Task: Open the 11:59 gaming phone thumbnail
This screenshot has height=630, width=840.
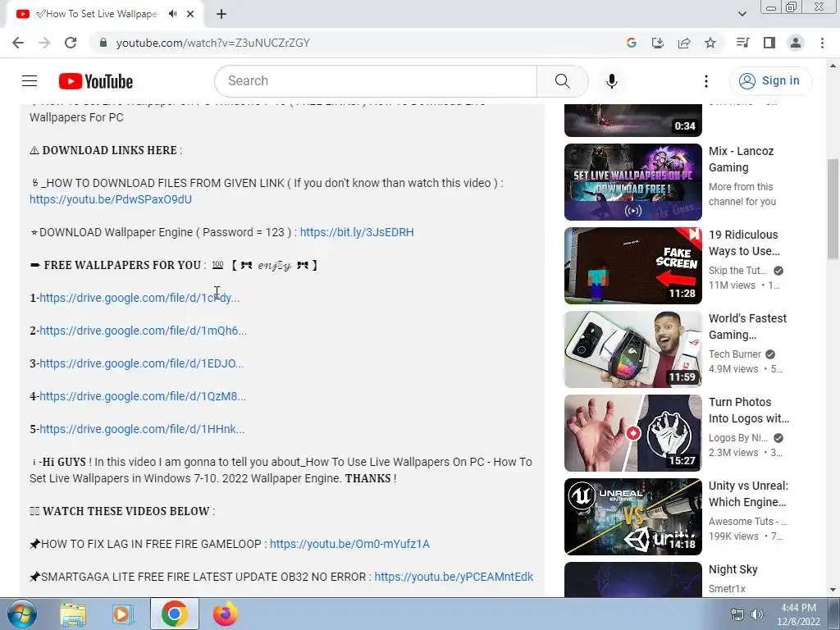Action: coord(632,349)
